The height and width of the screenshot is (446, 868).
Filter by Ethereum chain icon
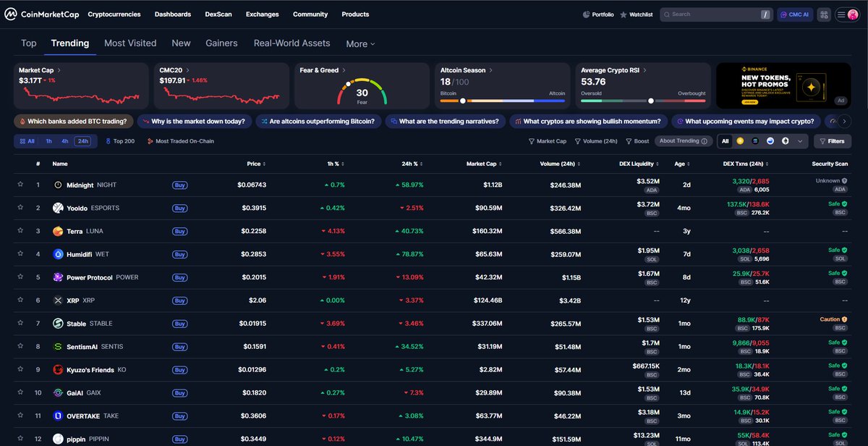[786, 141]
